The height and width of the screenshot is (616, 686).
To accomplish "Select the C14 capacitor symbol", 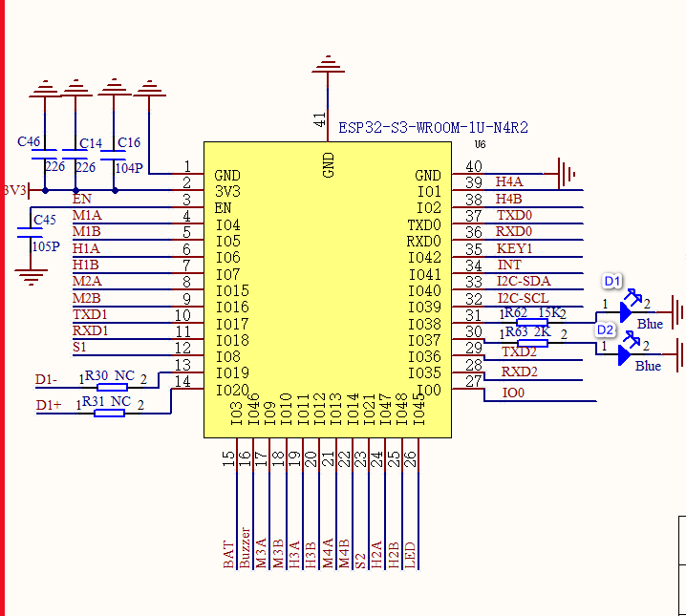I will (75, 155).
